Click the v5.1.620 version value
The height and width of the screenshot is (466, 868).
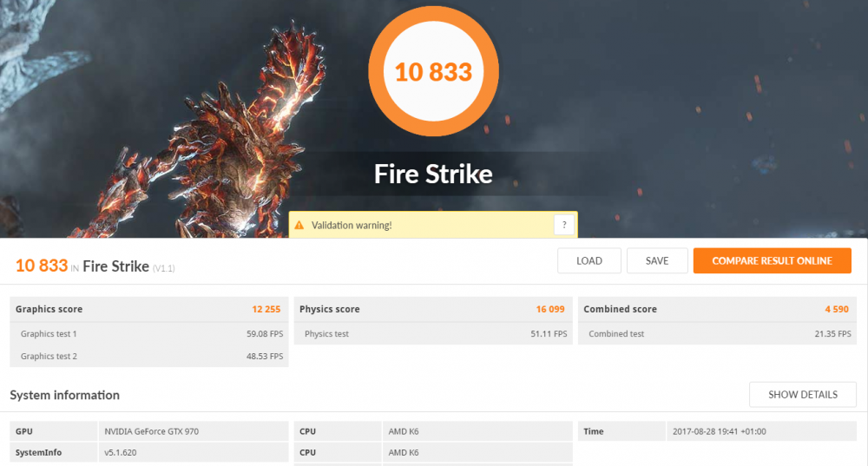[x=120, y=452]
